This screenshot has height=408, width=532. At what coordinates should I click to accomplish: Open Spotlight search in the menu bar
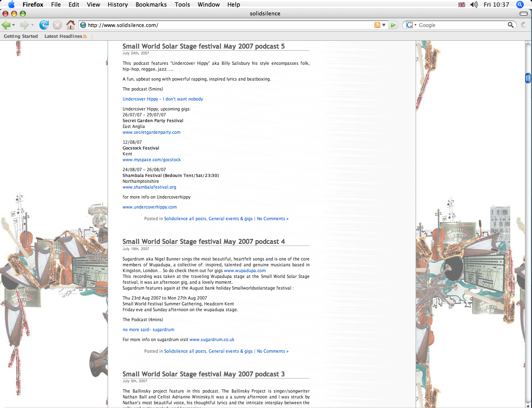[520, 5]
